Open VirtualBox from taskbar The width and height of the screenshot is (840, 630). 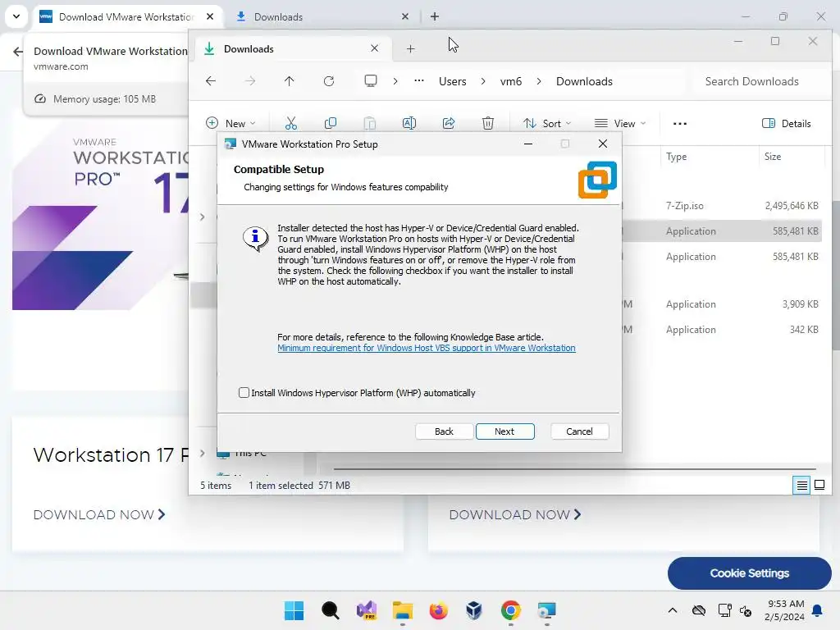(474, 610)
